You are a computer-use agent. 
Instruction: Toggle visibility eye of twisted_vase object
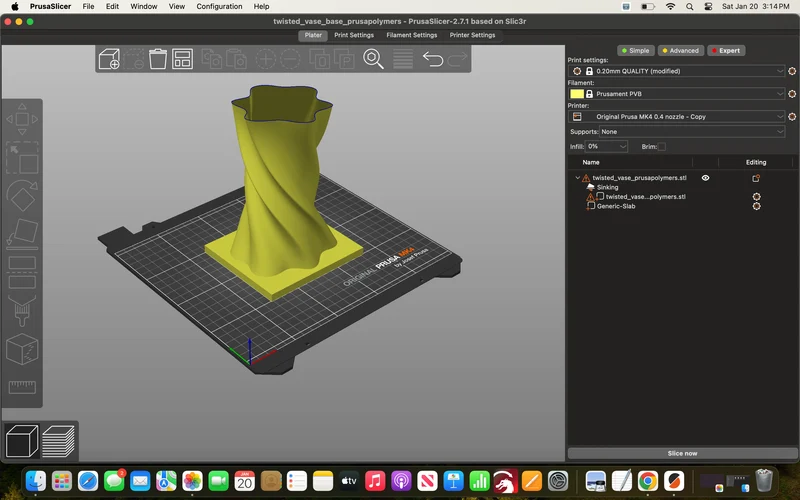click(x=705, y=178)
